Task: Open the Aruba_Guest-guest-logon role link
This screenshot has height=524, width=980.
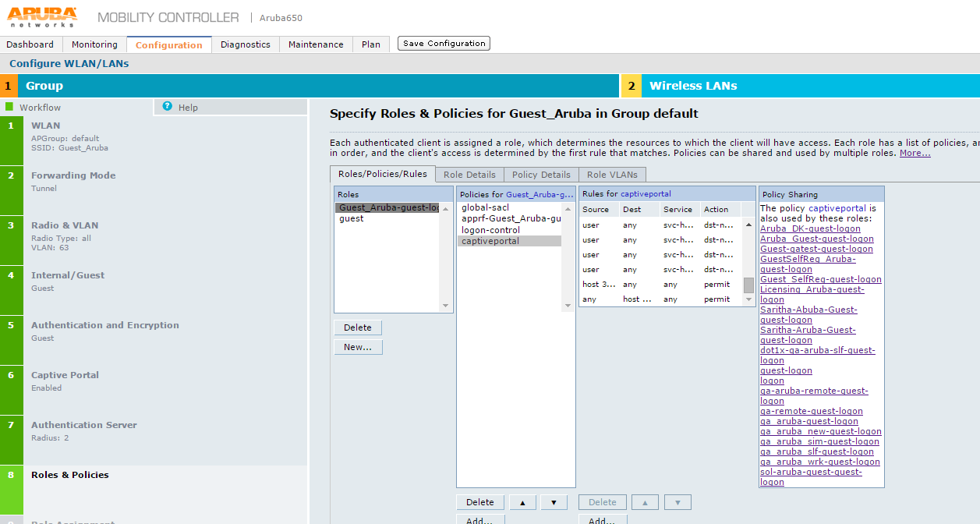Action: (816, 239)
